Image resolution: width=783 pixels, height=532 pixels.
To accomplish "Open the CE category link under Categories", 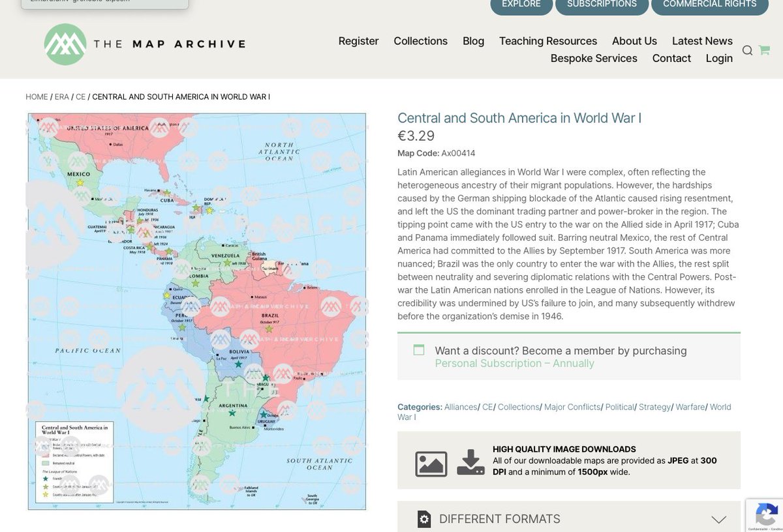I will click(x=487, y=407).
